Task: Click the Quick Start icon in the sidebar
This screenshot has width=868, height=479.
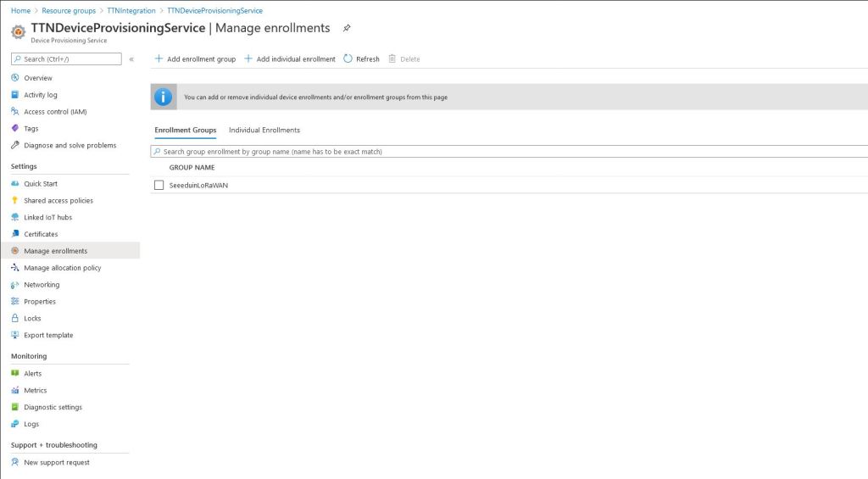Action: (x=14, y=184)
